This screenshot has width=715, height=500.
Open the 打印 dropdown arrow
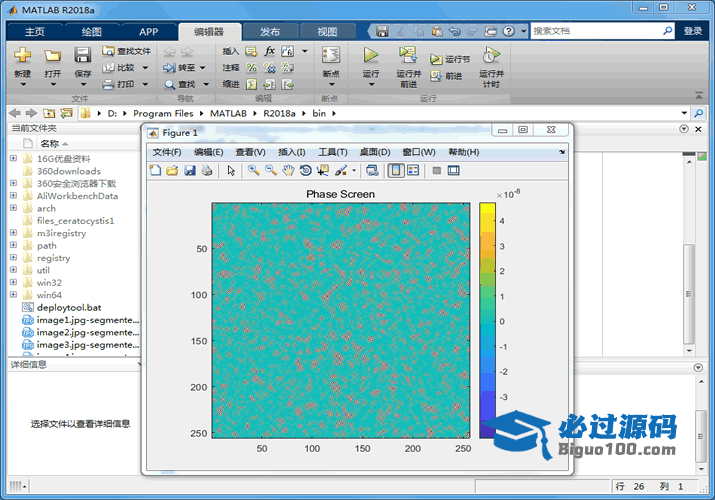[145, 84]
